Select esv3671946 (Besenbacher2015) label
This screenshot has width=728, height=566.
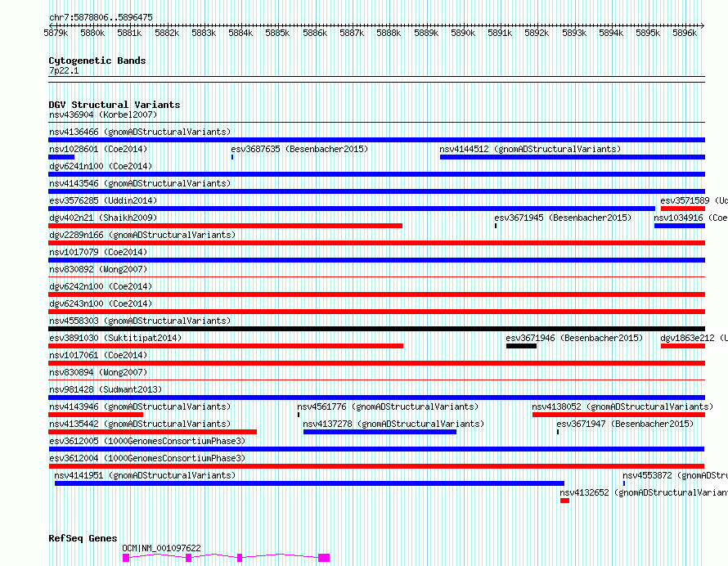point(574,338)
